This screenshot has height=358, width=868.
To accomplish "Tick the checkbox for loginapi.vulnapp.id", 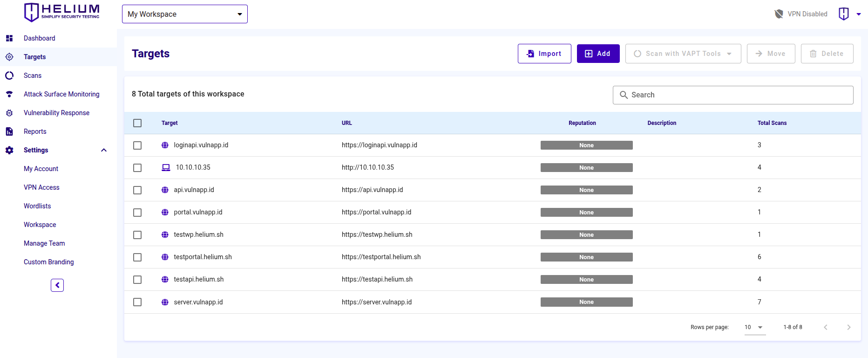I will pos(137,145).
